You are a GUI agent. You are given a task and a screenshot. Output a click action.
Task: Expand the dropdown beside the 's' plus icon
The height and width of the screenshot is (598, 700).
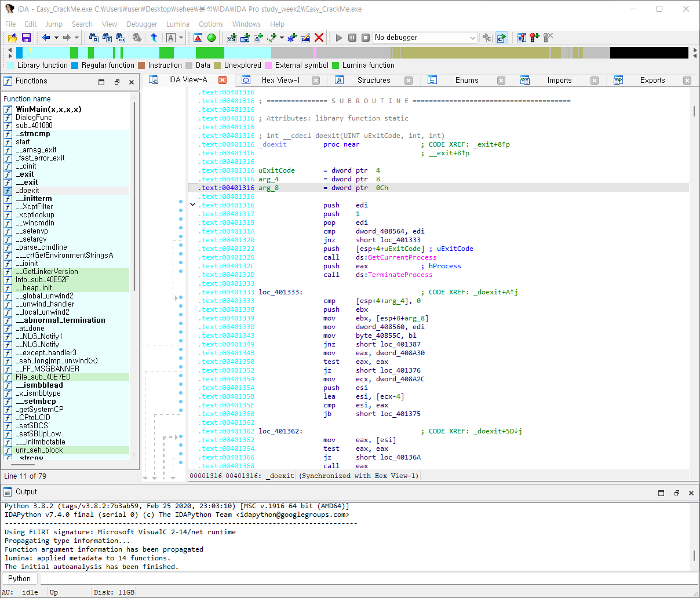click(282, 38)
